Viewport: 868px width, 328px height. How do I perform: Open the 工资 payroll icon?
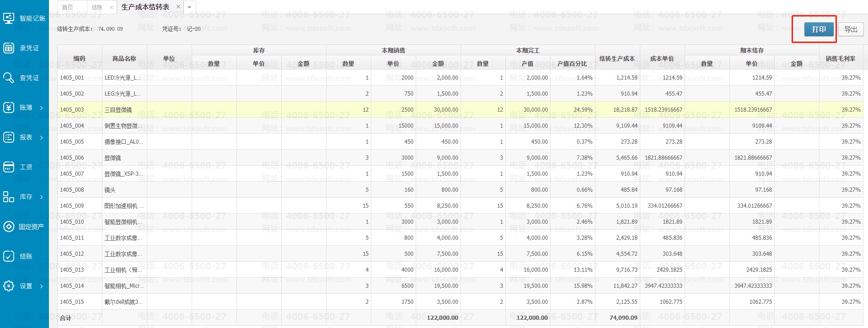[x=9, y=167]
